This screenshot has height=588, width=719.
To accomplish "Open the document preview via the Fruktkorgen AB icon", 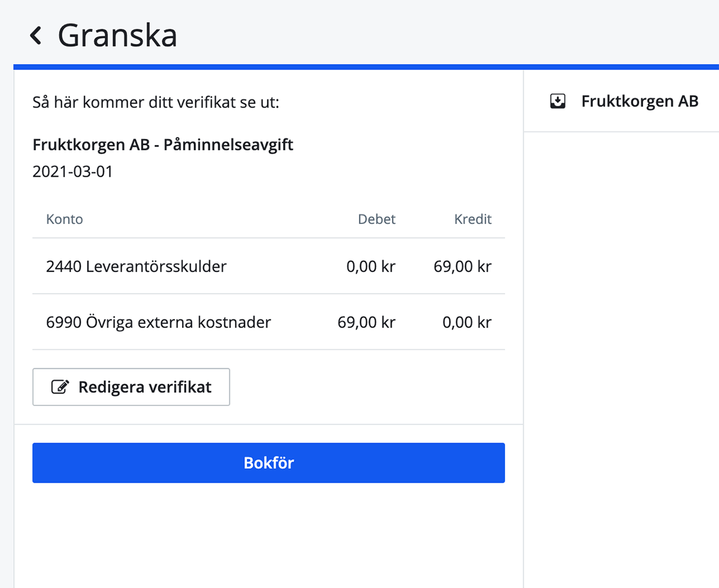I will (558, 101).
